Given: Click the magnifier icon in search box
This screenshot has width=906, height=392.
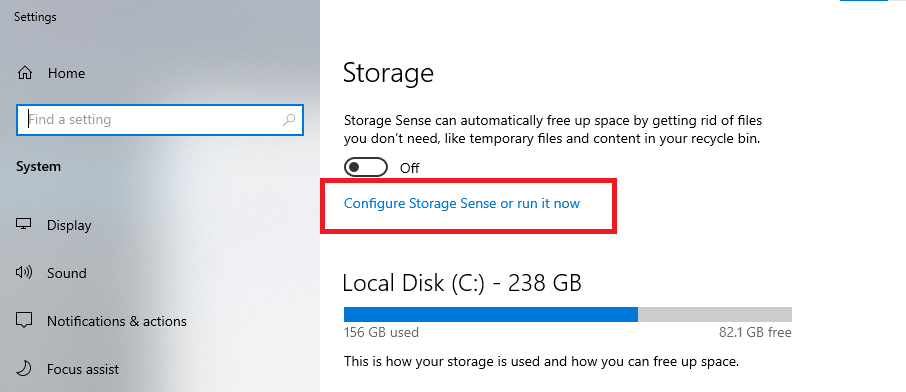Looking at the screenshot, I should (289, 120).
